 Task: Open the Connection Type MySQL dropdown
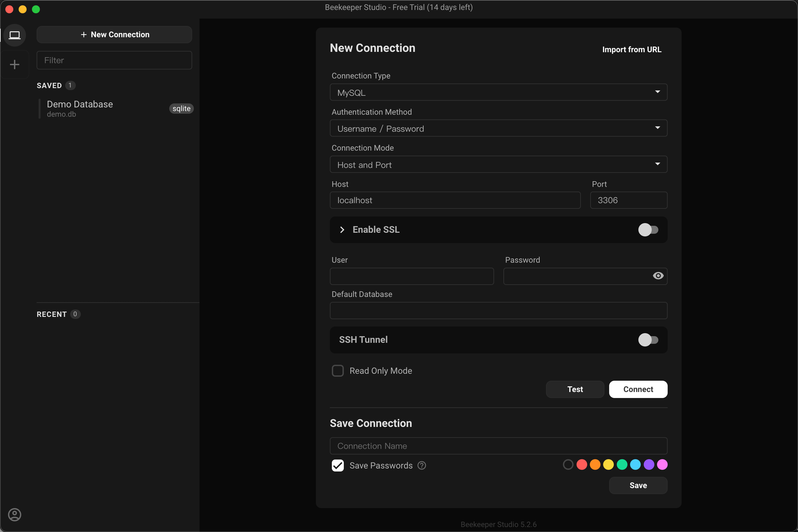click(498, 92)
